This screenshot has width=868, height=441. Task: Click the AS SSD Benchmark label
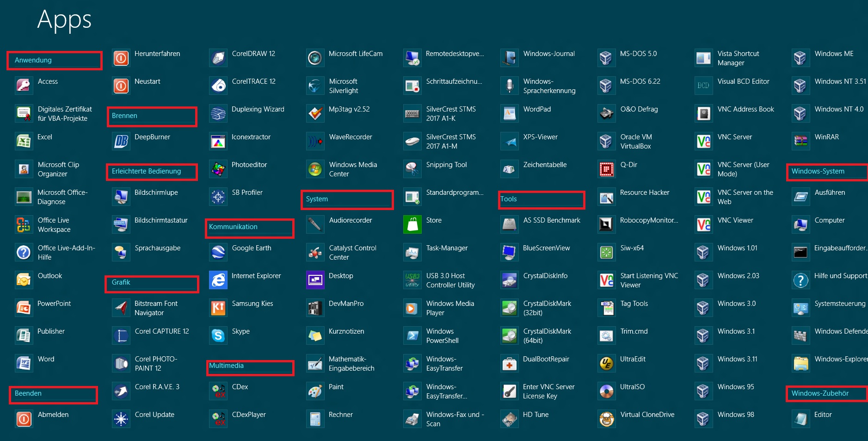[x=552, y=220]
